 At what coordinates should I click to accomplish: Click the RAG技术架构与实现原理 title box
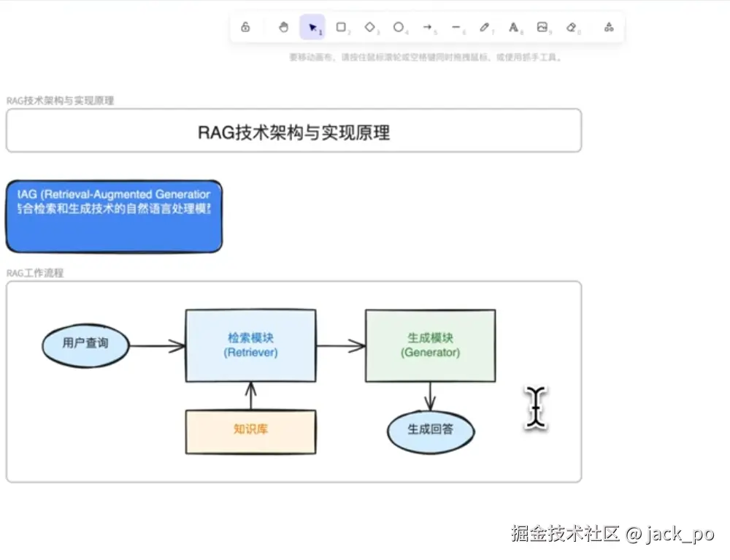coord(293,131)
